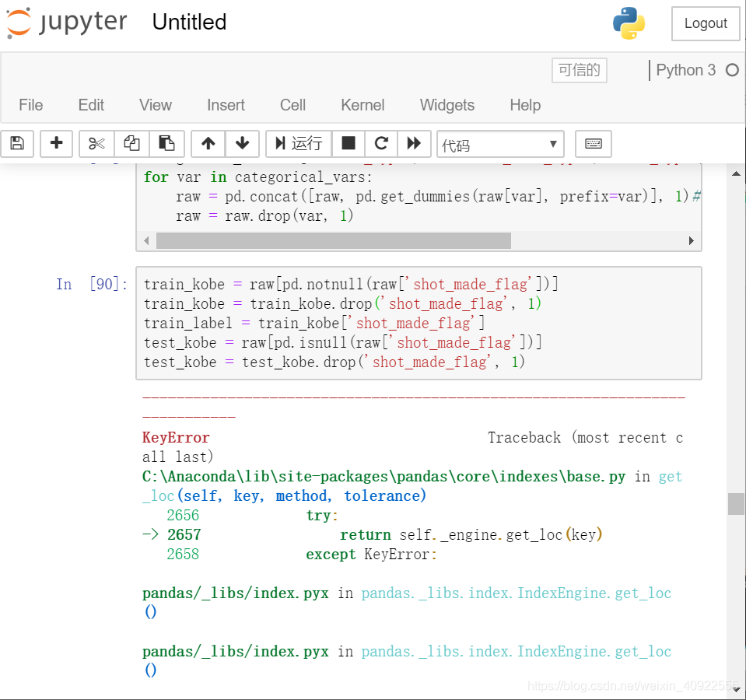Image resolution: width=746 pixels, height=700 pixels.
Task: Click 'except KeyError:' line in traceback
Action: point(372,554)
